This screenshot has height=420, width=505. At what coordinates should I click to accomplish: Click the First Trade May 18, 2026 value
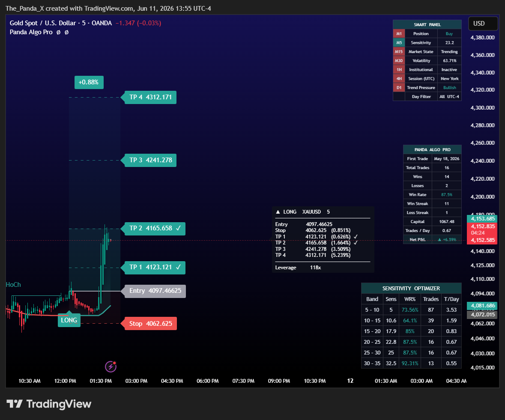pyautogui.click(x=446, y=159)
